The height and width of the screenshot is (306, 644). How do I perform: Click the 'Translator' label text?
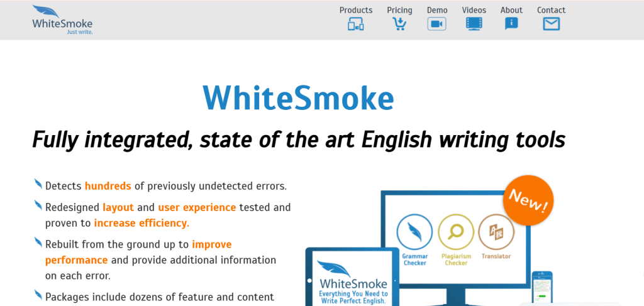496,256
